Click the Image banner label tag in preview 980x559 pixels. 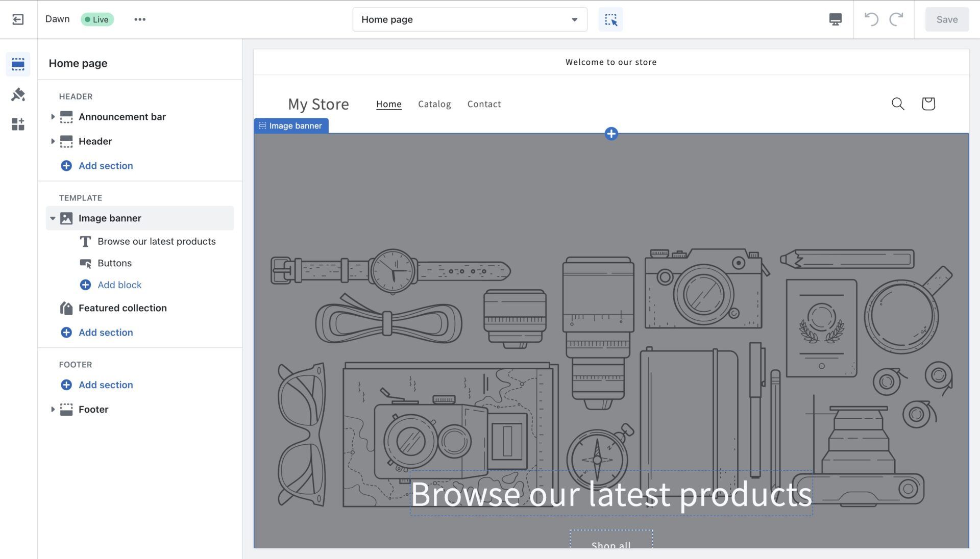[x=291, y=126]
